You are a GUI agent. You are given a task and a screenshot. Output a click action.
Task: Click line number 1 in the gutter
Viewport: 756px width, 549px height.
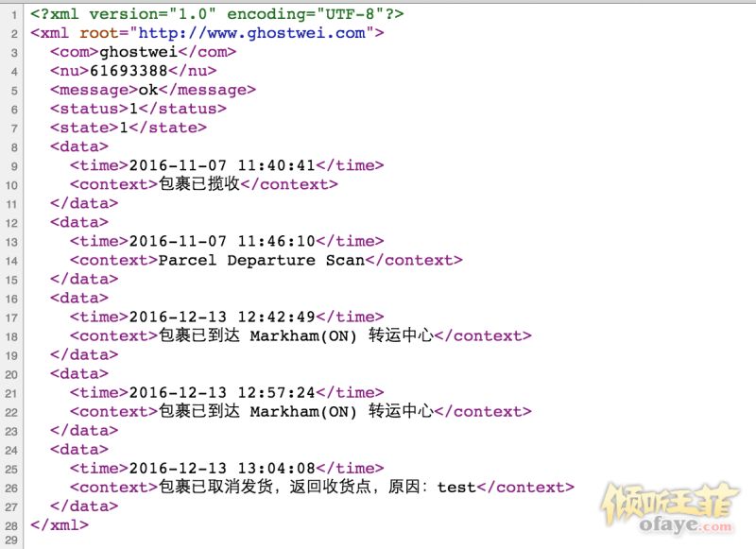click(14, 15)
